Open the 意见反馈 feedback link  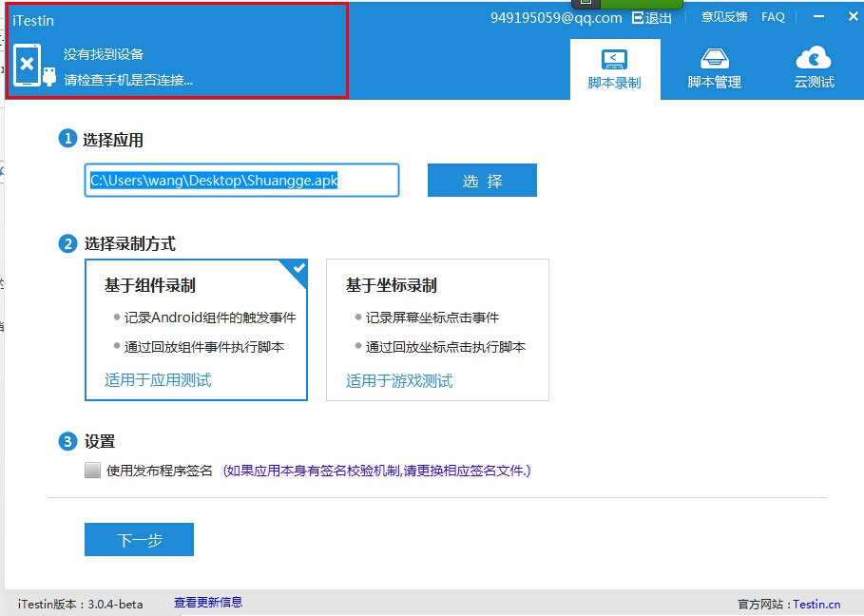(x=724, y=17)
